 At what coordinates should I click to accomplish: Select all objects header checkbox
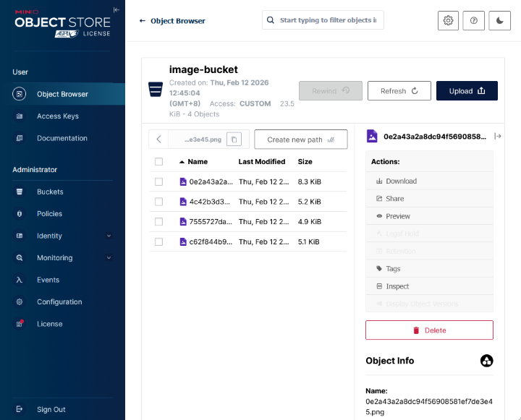(x=159, y=162)
